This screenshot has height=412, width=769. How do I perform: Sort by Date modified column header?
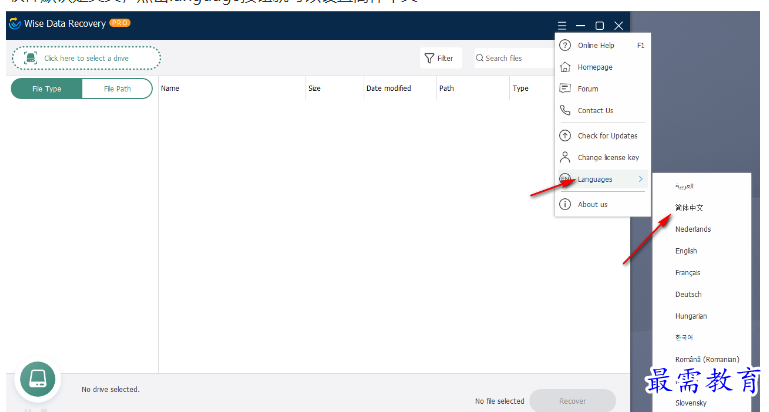(x=388, y=88)
